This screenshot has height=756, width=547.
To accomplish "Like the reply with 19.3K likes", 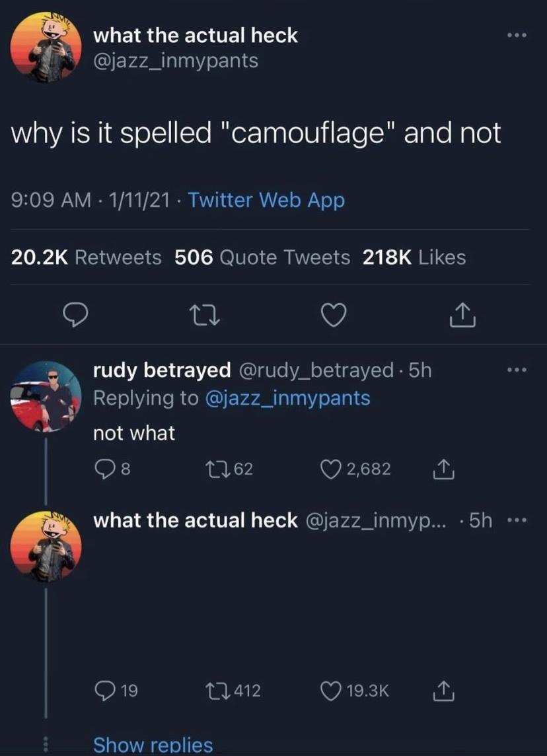I will click(x=330, y=691).
